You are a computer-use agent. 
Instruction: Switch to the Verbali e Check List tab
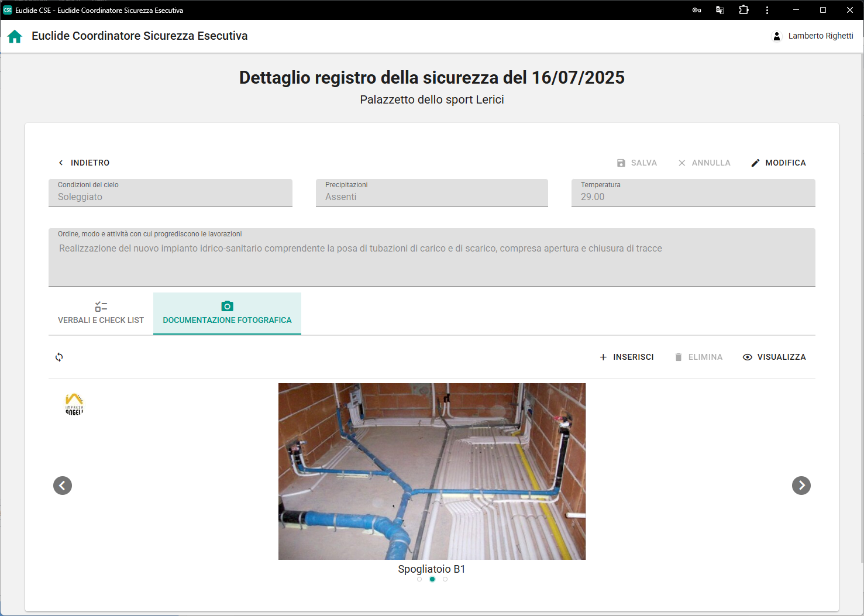(101, 314)
